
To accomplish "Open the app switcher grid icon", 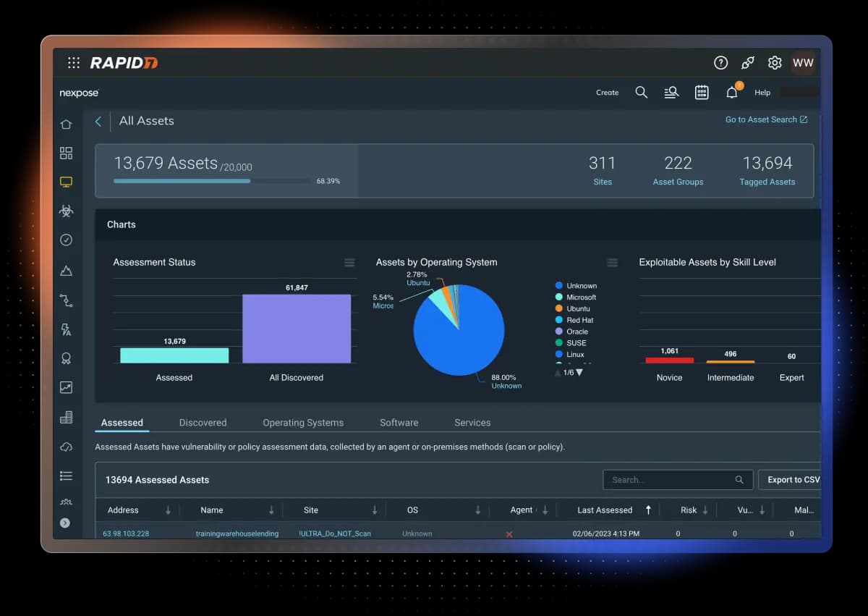I will click(73, 63).
